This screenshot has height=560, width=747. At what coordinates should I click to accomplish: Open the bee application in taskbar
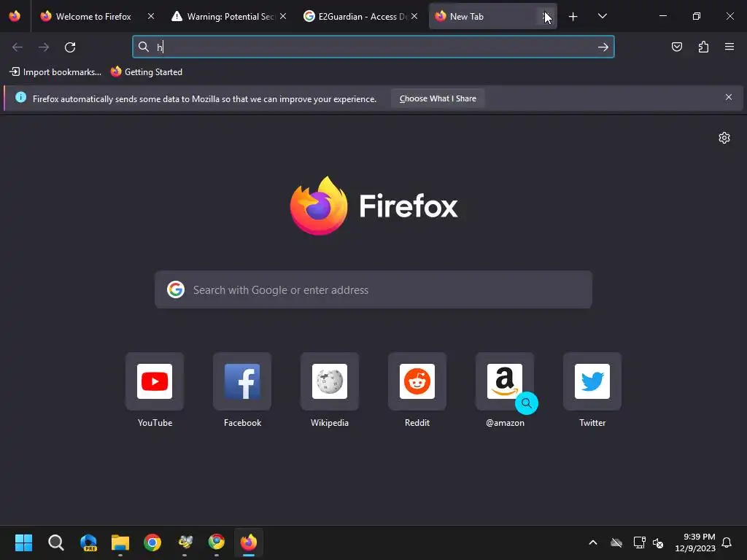tap(185, 542)
